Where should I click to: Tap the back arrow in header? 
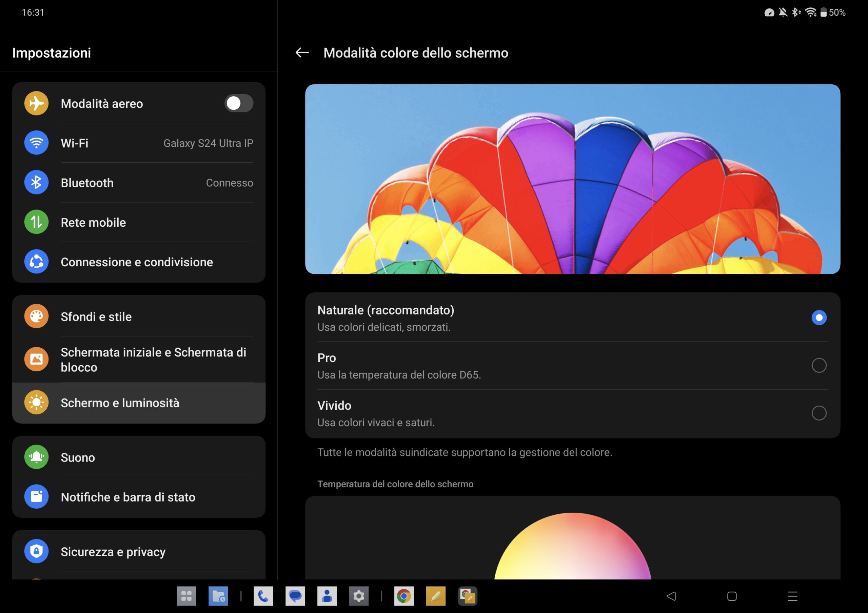[302, 53]
